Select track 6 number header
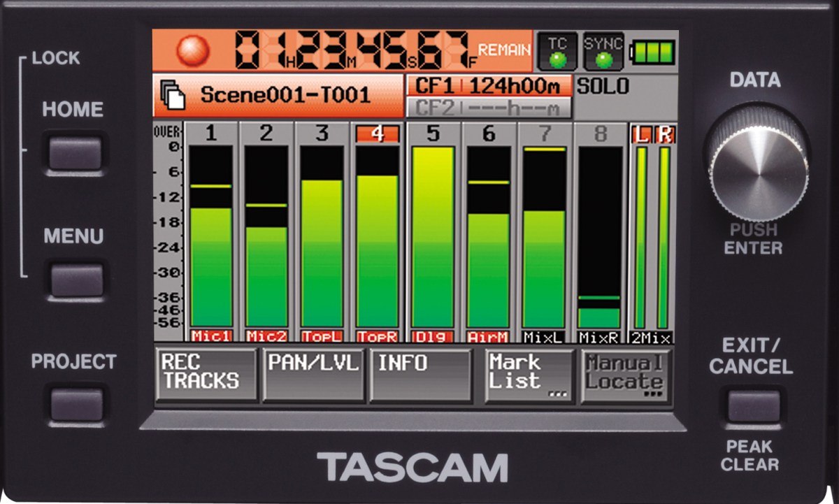 [x=489, y=133]
